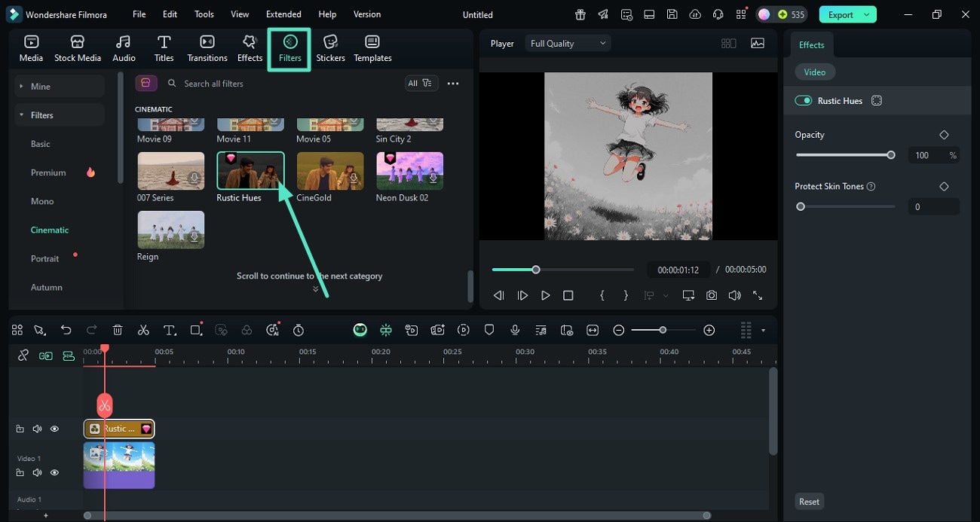This screenshot has width=980, height=522.
Task: Toggle the Rustic Hues effect switch
Action: point(804,101)
